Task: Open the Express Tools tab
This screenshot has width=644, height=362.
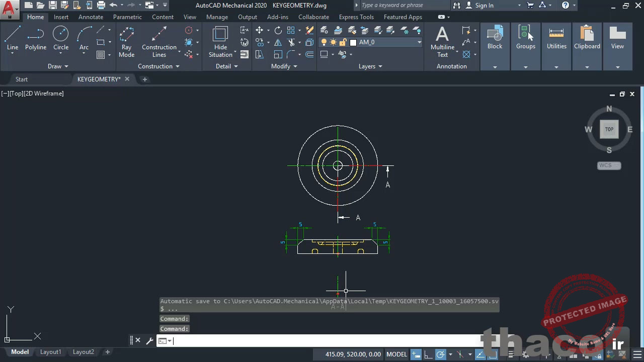Action: (356, 17)
